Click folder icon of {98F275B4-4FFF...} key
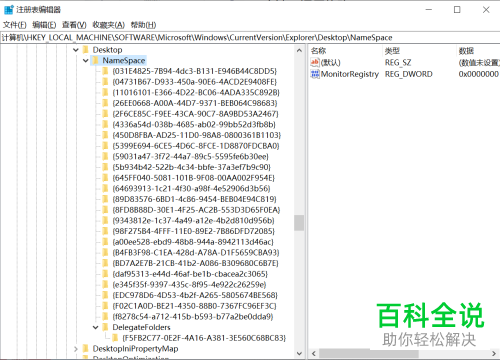 point(105,231)
